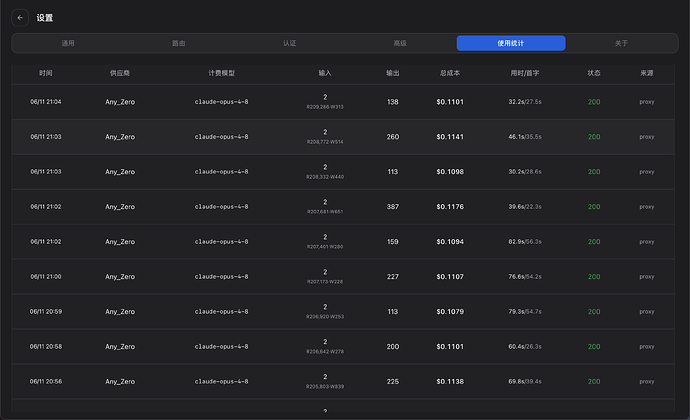Click the cost $0.1094
The height and width of the screenshot is (420, 690).
pos(450,242)
